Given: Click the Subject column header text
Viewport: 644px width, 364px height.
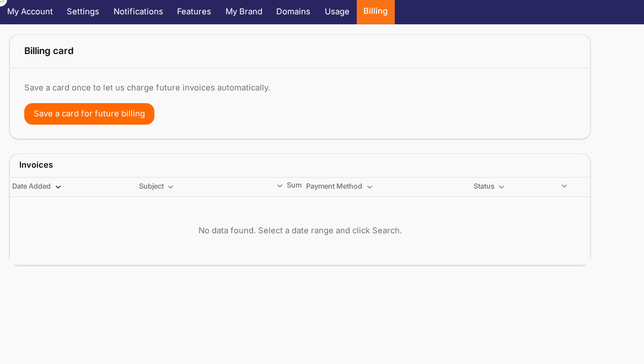Looking at the screenshot, I should point(151,186).
